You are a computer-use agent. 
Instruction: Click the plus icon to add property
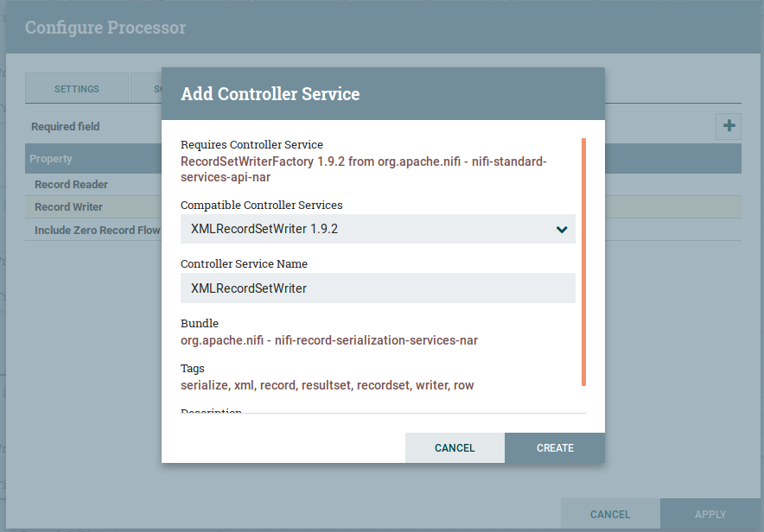click(x=729, y=126)
